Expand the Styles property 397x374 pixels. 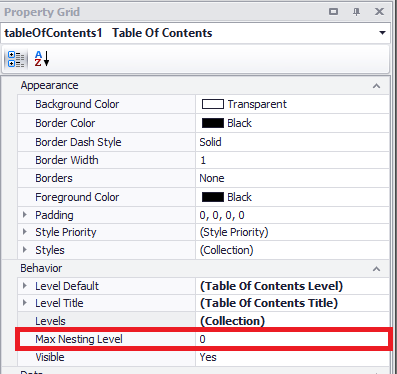pyautogui.click(x=25, y=250)
